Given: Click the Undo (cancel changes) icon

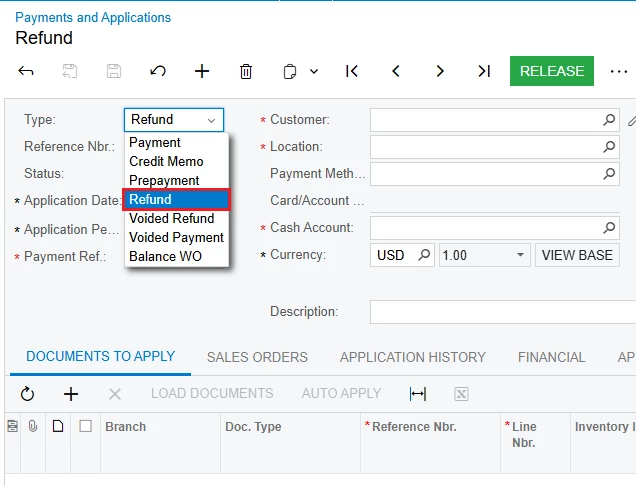Looking at the screenshot, I should point(158,71).
